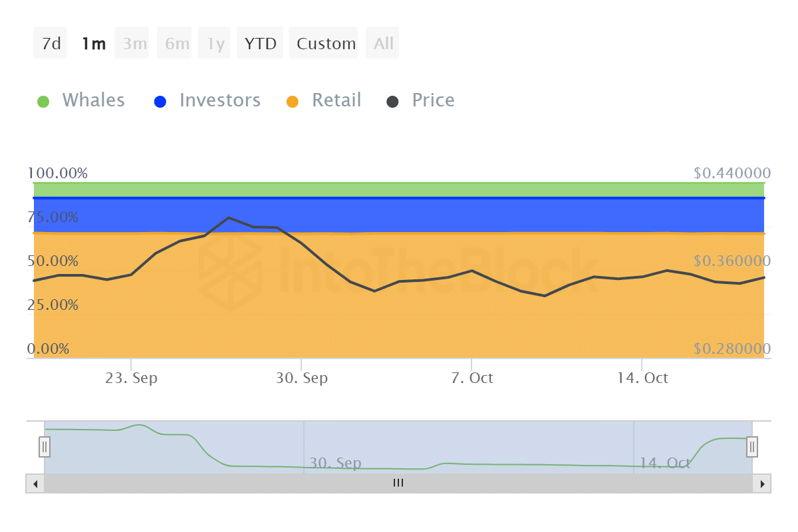Viewport: 798px width, 532px height.
Task: Switch to the 1m time range
Action: 93,44
